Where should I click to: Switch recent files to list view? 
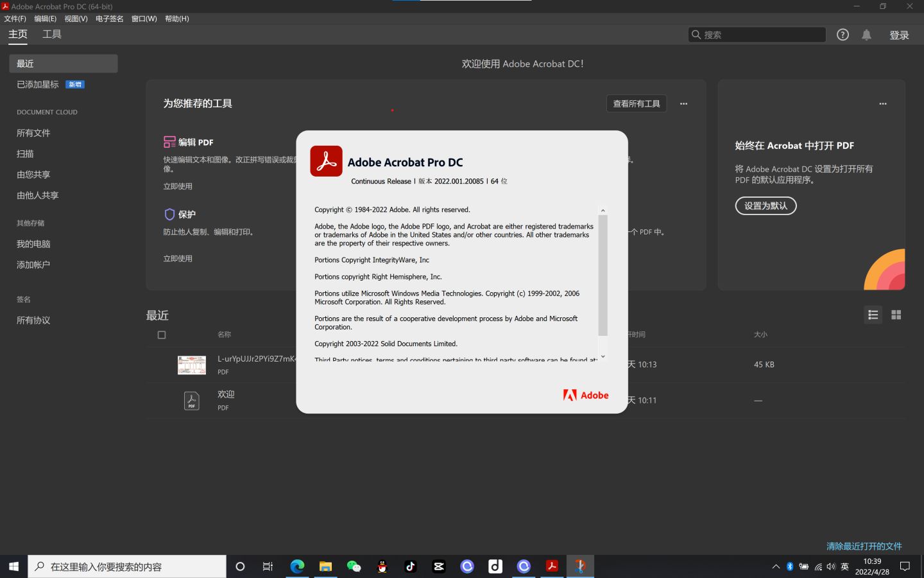pos(873,315)
